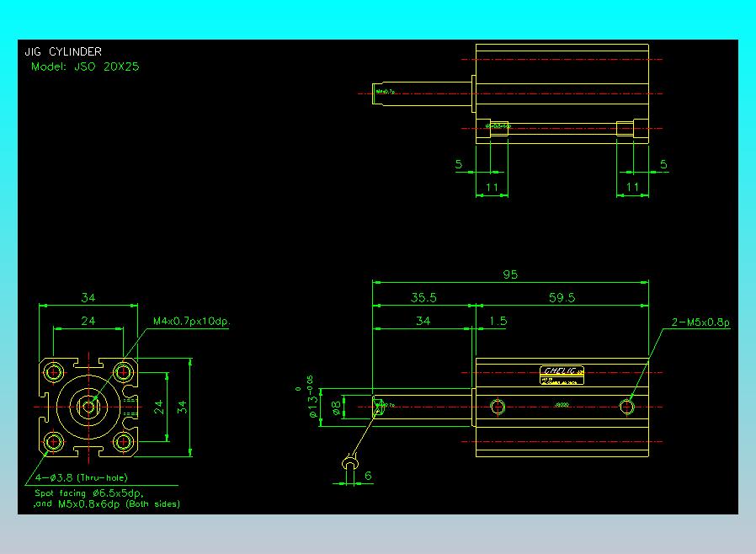Select the 35.5 dimension value
This screenshot has width=756, height=554.
423,297
